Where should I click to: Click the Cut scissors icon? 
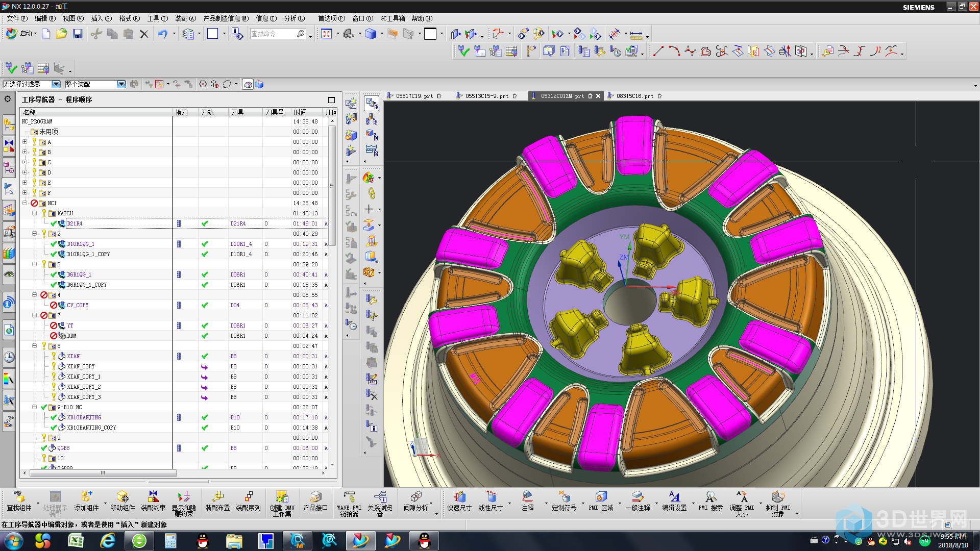[96, 34]
